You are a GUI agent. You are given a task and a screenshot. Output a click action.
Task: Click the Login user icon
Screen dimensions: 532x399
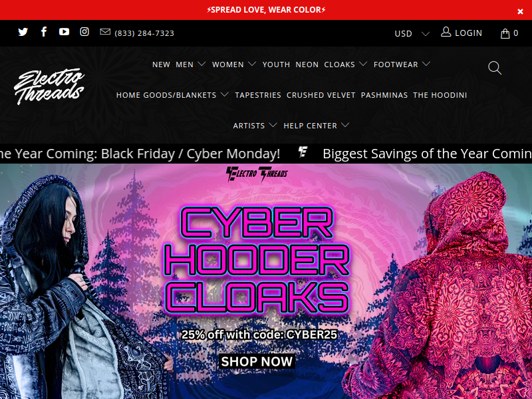coord(446,32)
